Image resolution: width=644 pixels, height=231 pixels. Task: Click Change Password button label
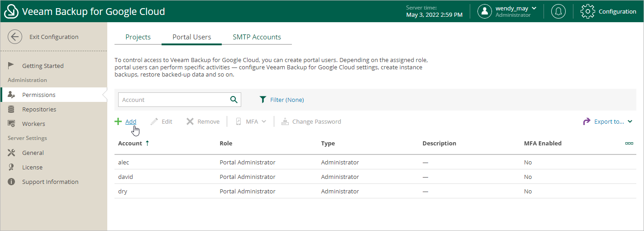(317, 121)
